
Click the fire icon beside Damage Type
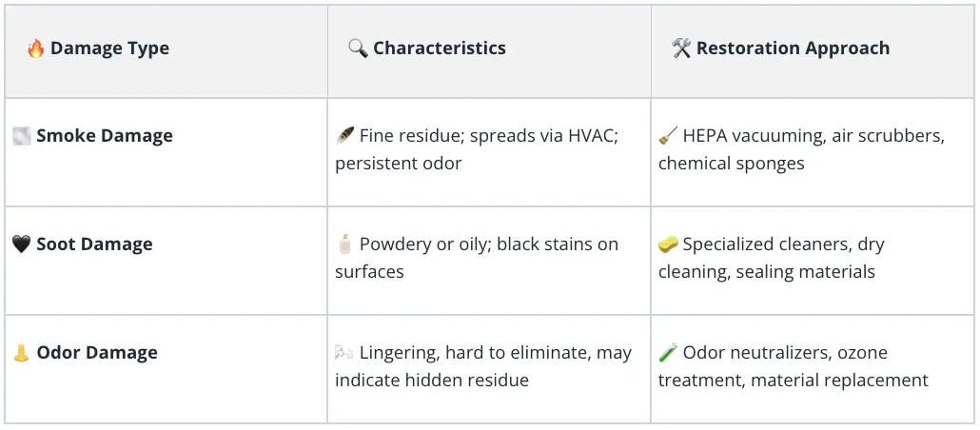click(x=35, y=49)
